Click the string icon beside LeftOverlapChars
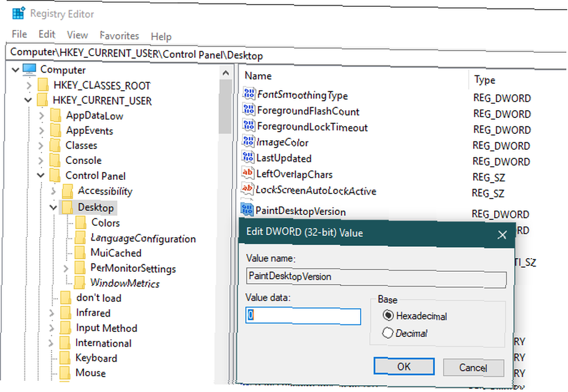Viewport: 568px width, 392px height. tap(248, 173)
